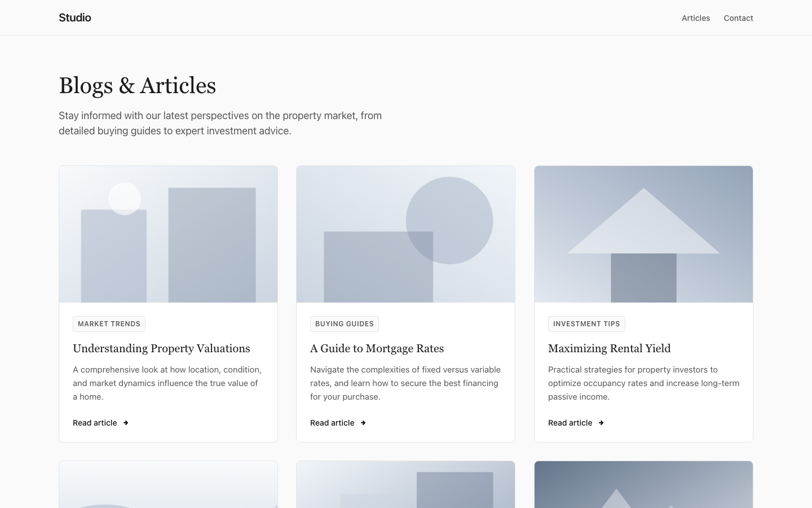Click the Blogs & Articles page heading
The height and width of the screenshot is (508, 812).
pyautogui.click(x=138, y=85)
